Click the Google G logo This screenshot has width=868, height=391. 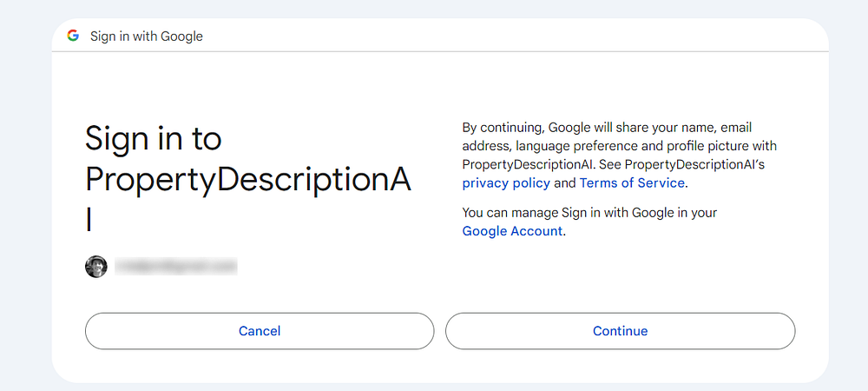click(x=73, y=36)
